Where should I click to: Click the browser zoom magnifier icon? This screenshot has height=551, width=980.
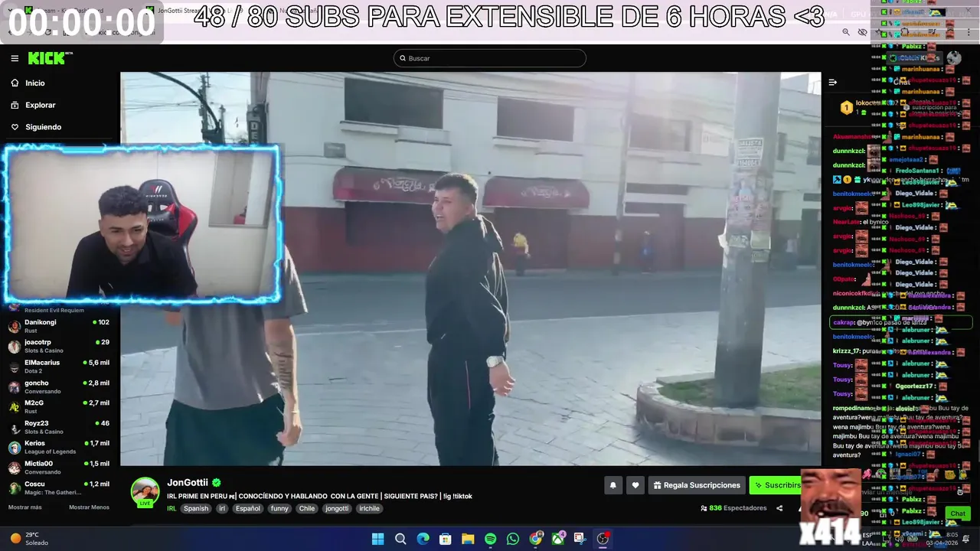point(846,32)
